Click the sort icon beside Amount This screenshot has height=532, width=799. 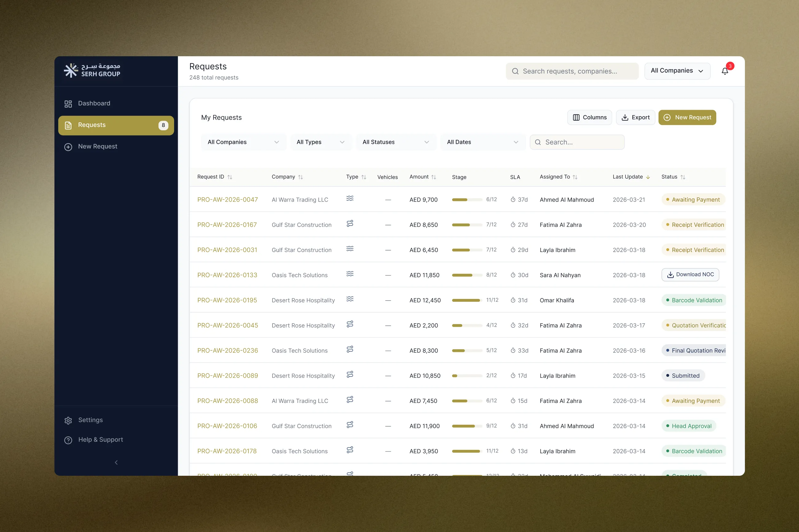[434, 177]
